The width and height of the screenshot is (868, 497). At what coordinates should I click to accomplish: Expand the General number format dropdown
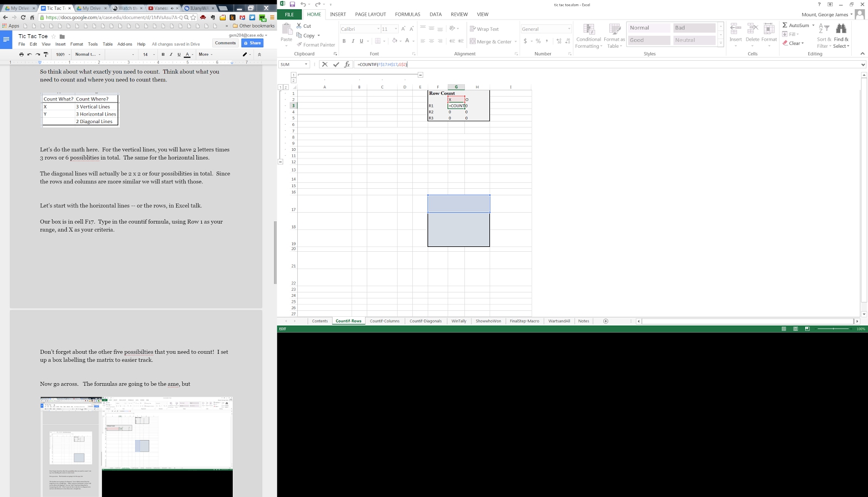pyautogui.click(x=569, y=29)
